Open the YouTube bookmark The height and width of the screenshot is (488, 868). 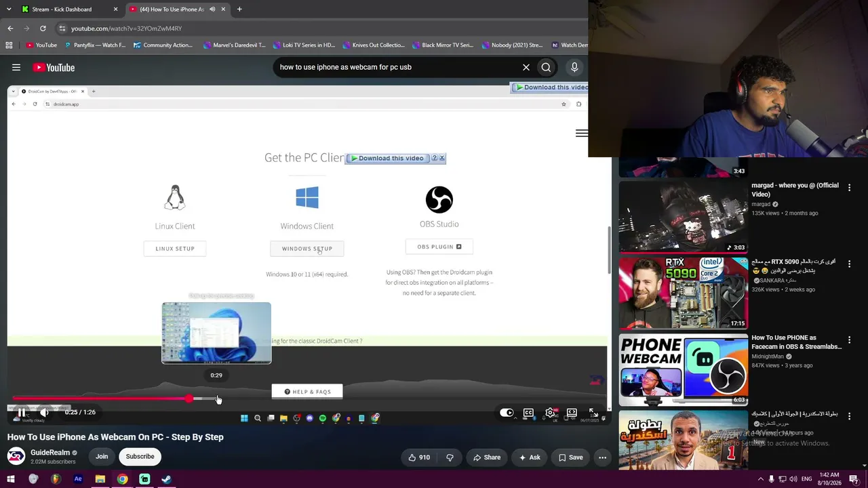41,45
